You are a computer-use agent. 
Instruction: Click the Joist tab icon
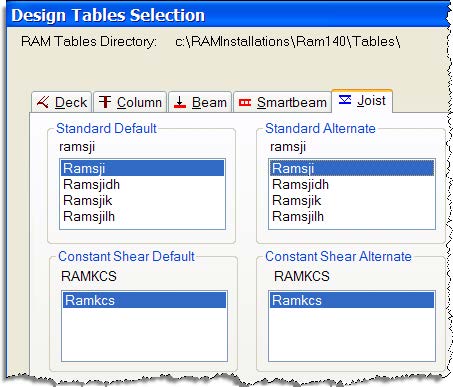click(x=345, y=99)
